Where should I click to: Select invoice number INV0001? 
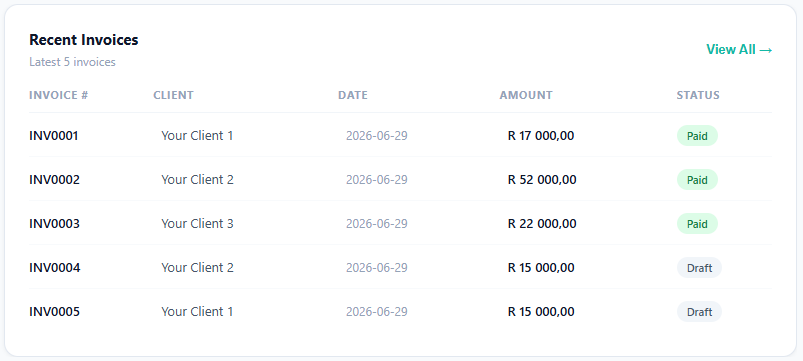(54, 136)
